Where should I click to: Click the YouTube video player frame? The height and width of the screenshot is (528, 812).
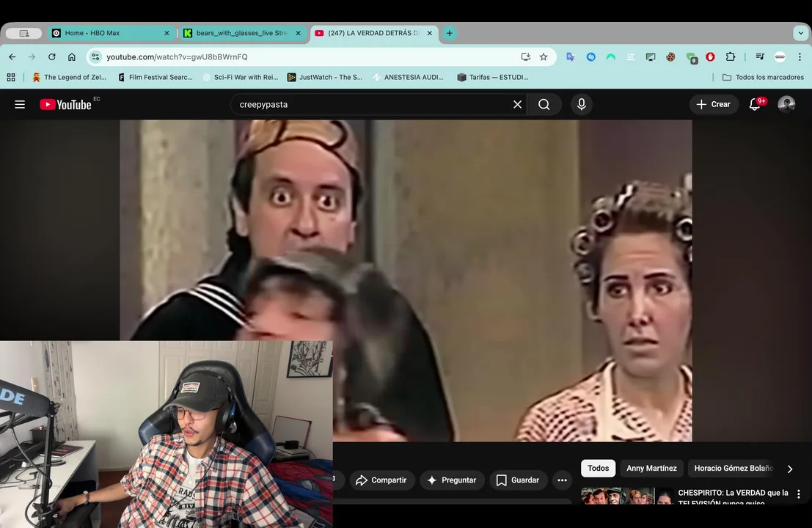(x=406, y=281)
